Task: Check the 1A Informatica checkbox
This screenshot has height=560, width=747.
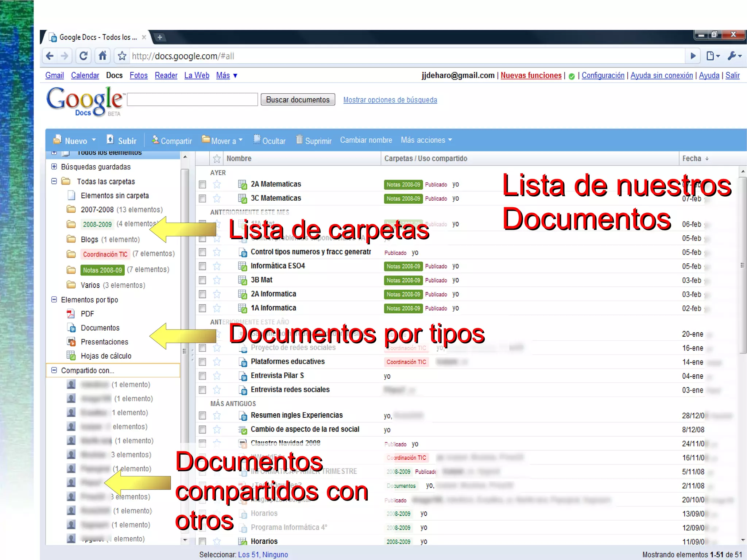Action: [202, 308]
